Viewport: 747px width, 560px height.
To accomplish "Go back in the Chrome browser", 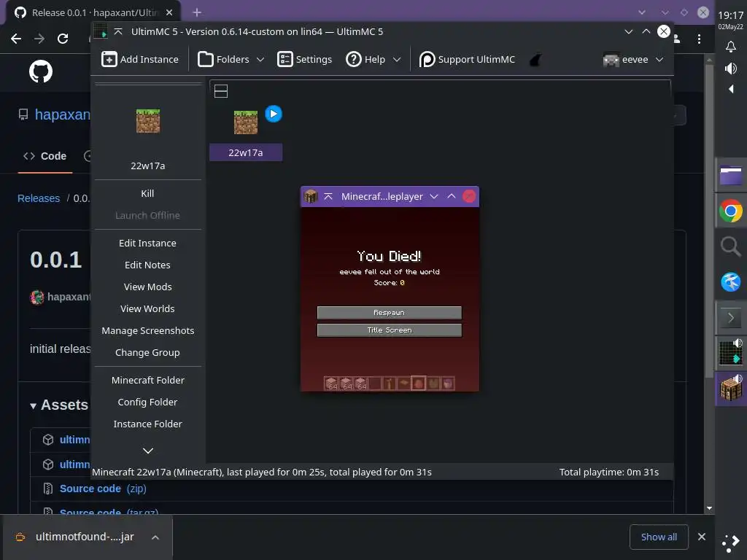I will click(16, 39).
